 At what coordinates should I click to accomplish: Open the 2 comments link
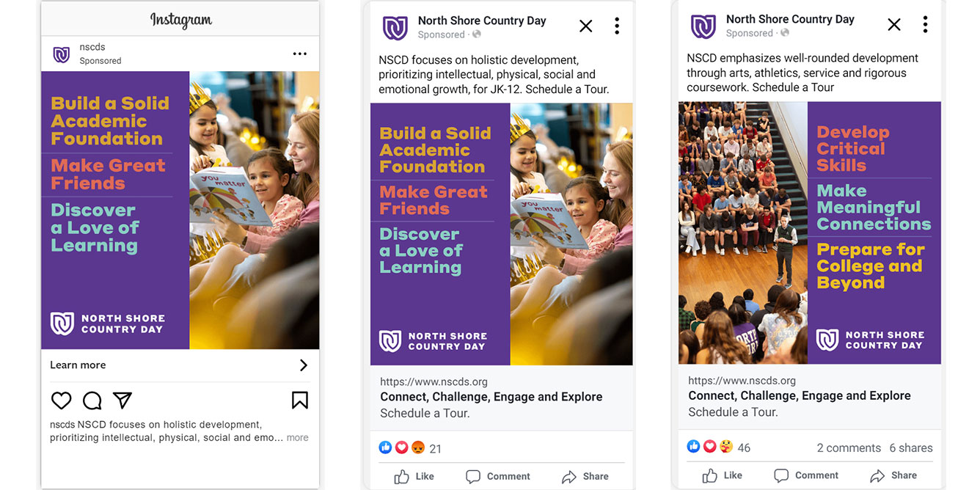849,447
